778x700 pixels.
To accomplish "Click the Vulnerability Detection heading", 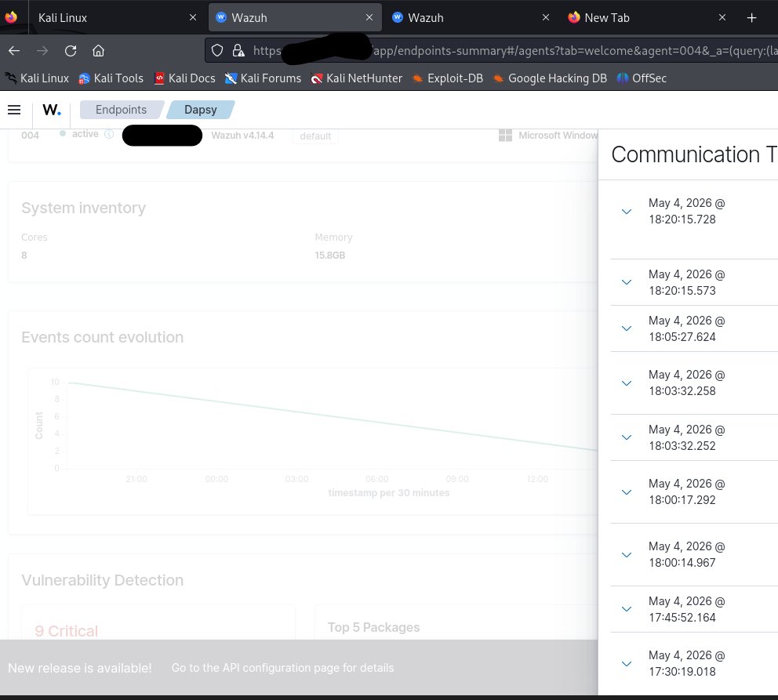I will (x=102, y=580).
